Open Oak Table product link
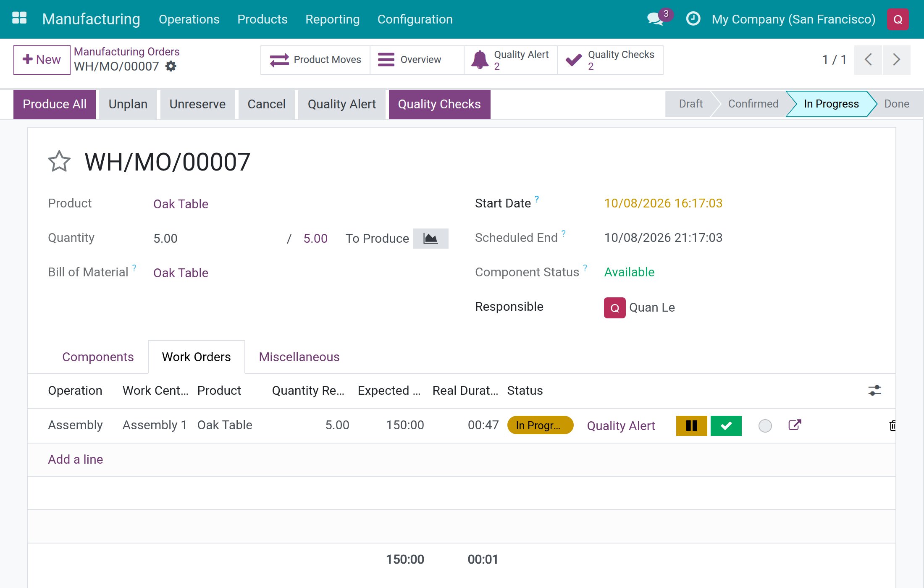Image resolution: width=924 pixels, height=588 pixels. click(181, 204)
